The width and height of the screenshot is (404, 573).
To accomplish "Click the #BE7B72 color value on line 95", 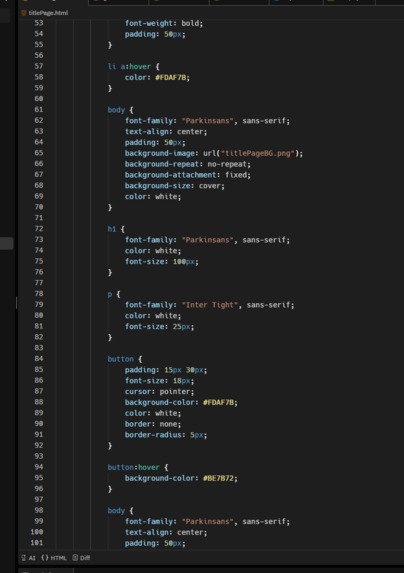I will pyautogui.click(x=218, y=478).
